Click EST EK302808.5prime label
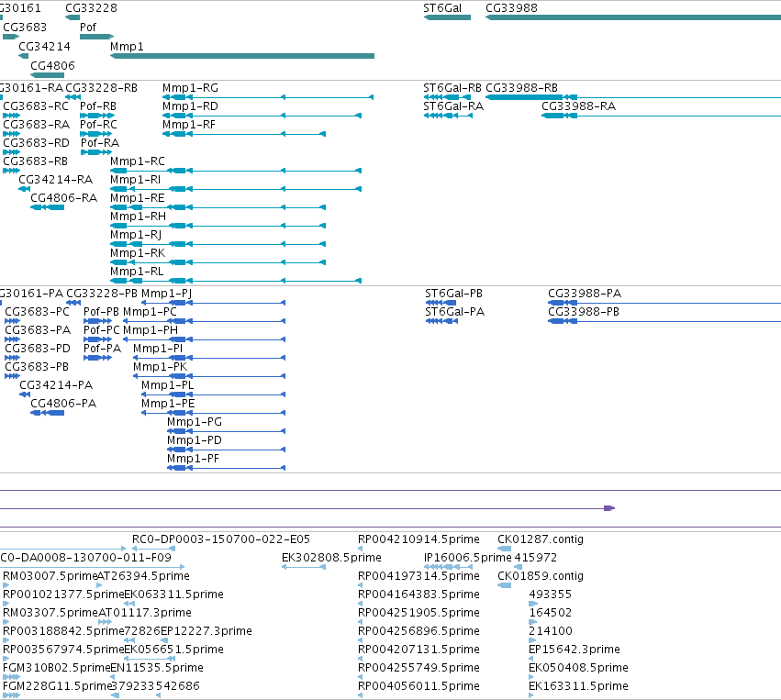 [x=331, y=558]
